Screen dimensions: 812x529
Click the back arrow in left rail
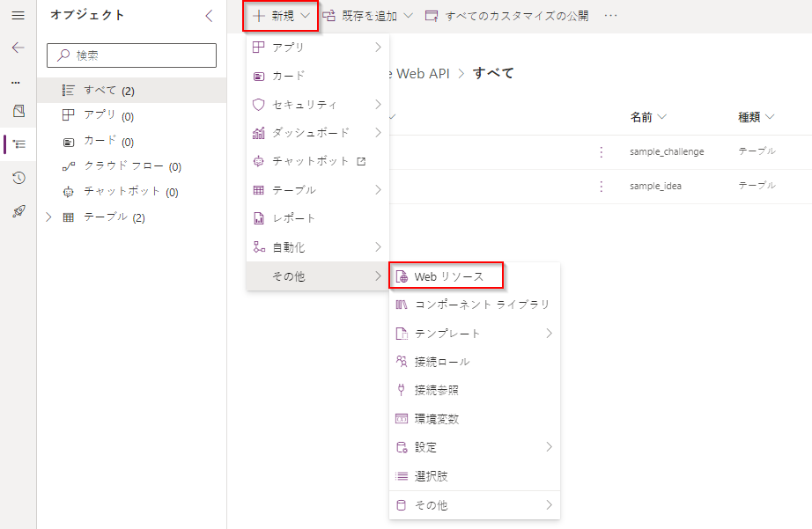pos(18,48)
